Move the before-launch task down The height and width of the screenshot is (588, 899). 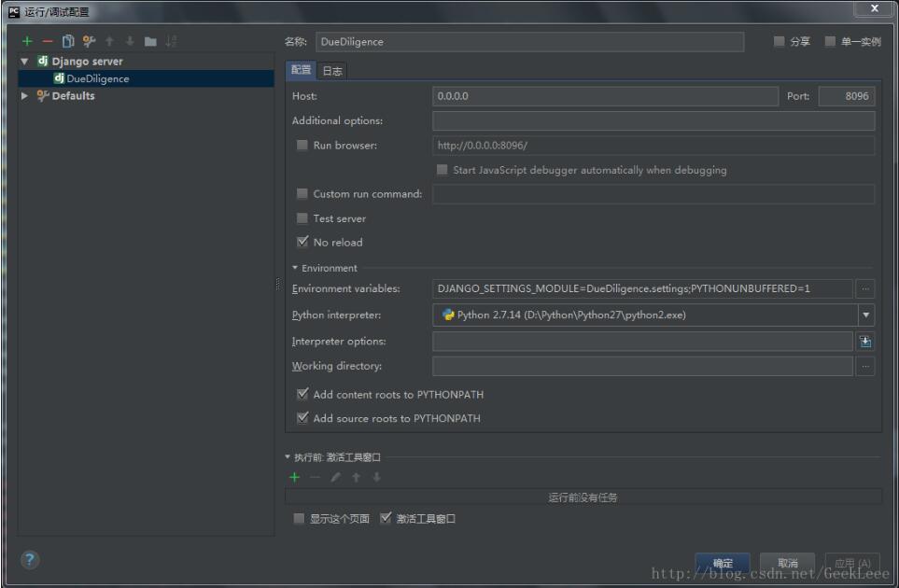(x=377, y=477)
